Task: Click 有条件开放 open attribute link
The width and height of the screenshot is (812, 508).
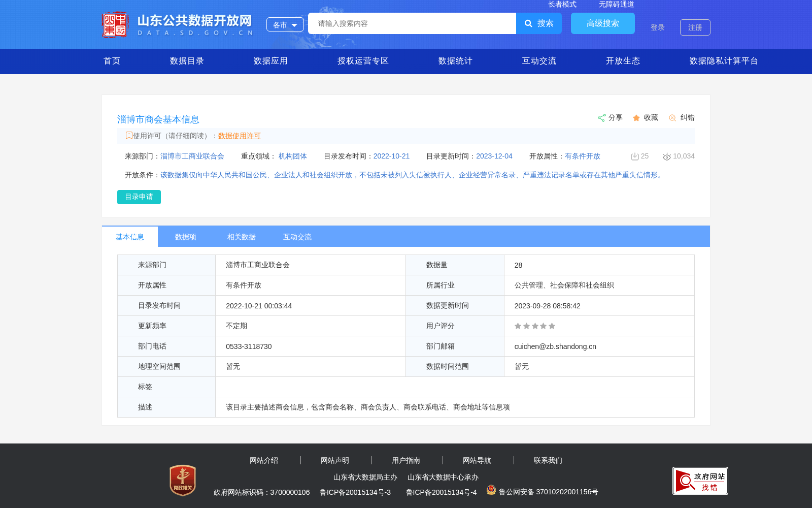Action: [583, 156]
